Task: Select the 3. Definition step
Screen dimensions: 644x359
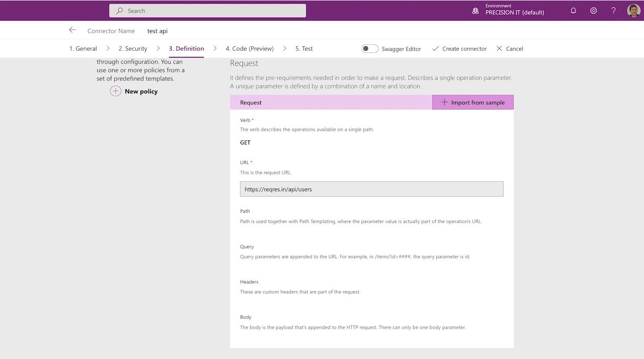Action: (x=186, y=49)
